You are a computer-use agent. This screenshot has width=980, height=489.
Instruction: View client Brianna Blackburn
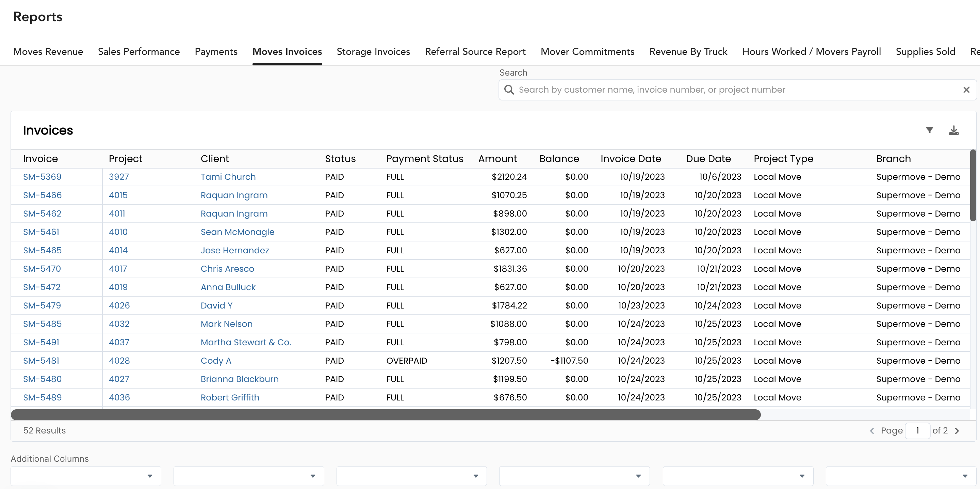coord(239,379)
